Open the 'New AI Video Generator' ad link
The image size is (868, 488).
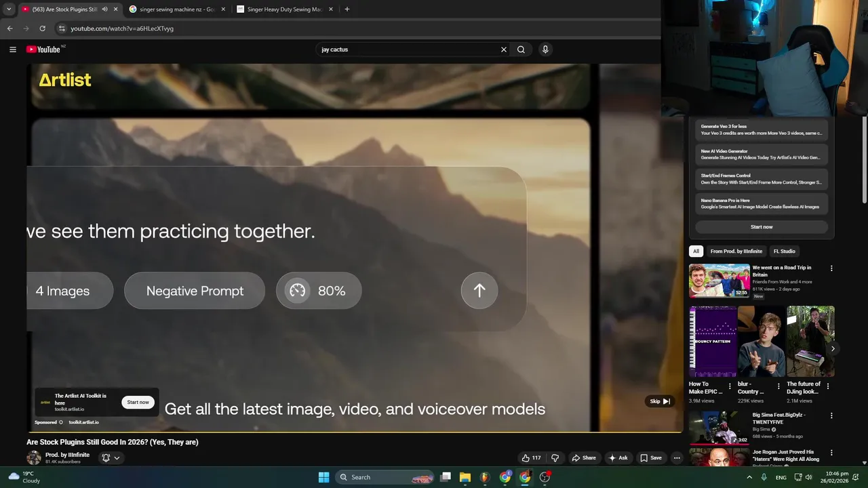click(x=762, y=155)
